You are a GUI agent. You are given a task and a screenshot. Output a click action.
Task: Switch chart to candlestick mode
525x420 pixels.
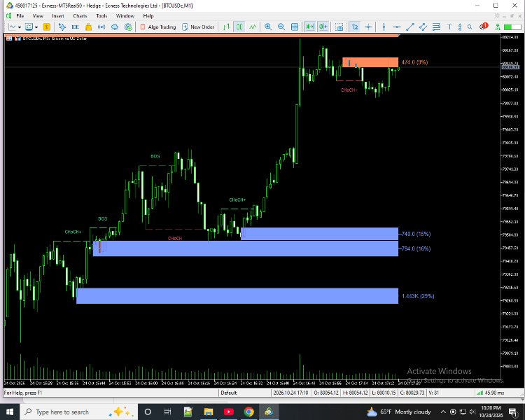[x=239, y=27]
